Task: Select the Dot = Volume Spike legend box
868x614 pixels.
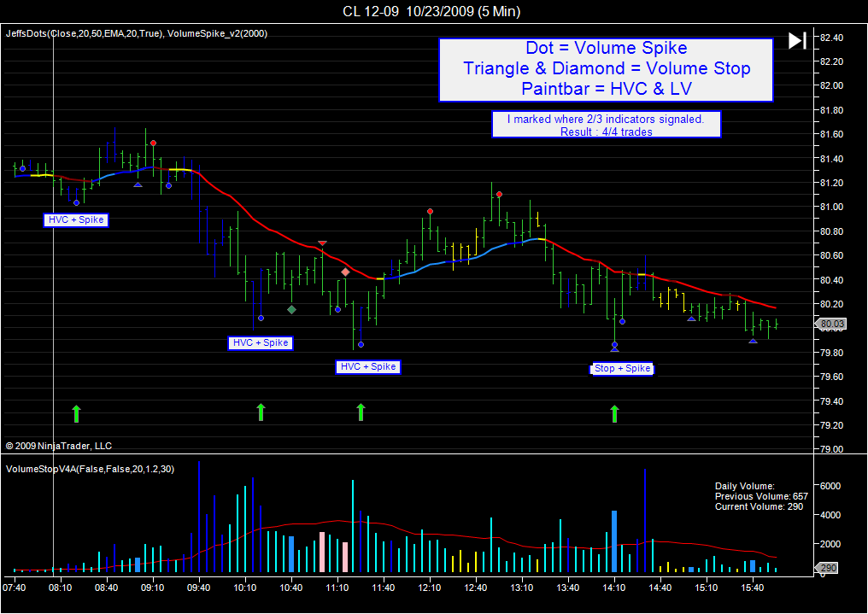Action: click(607, 70)
